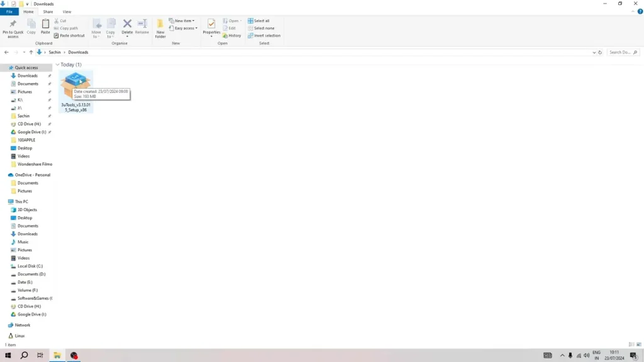This screenshot has width=644, height=362.
Task: Click the Rename ribbon icon
Action: coord(142,27)
